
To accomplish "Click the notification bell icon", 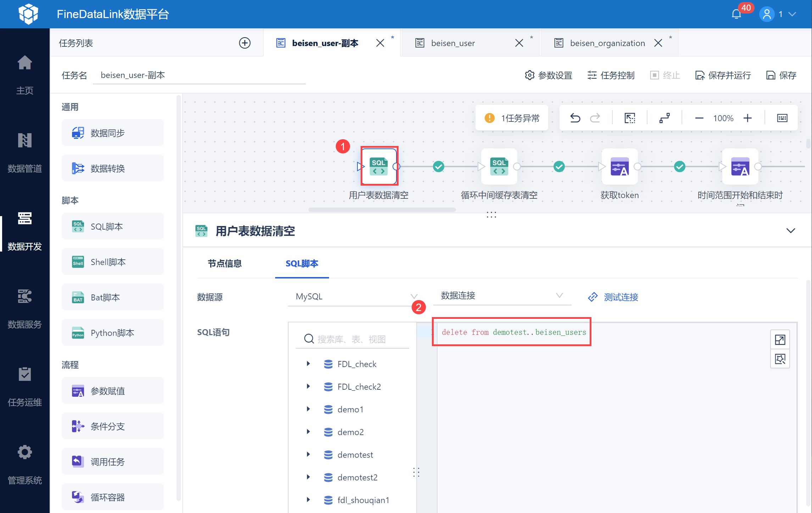I will tap(736, 14).
